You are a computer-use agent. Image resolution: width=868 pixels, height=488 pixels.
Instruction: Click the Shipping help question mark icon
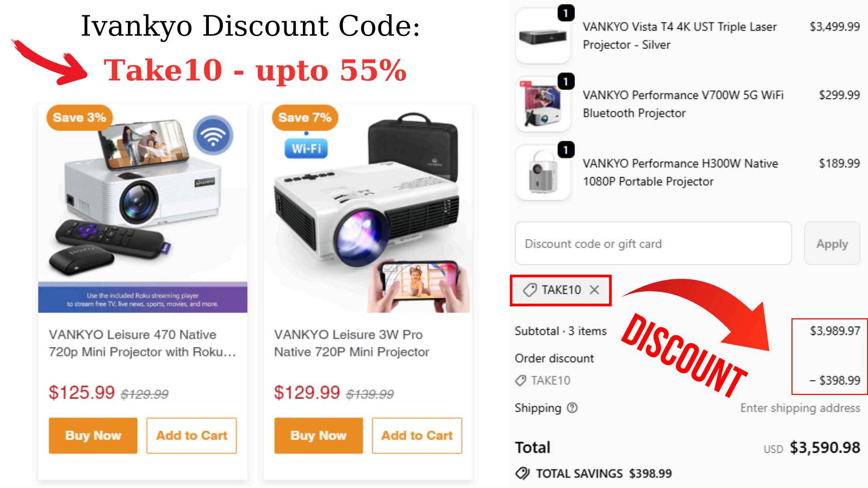point(572,408)
